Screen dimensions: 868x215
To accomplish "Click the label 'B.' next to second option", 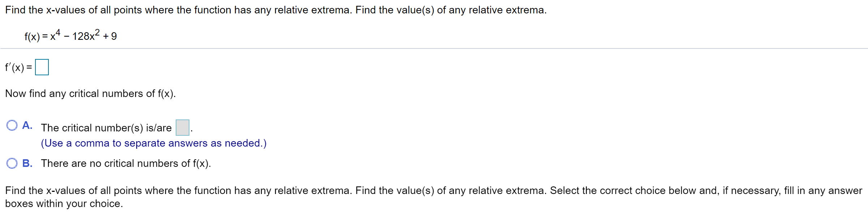I will (x=27, y=163).
